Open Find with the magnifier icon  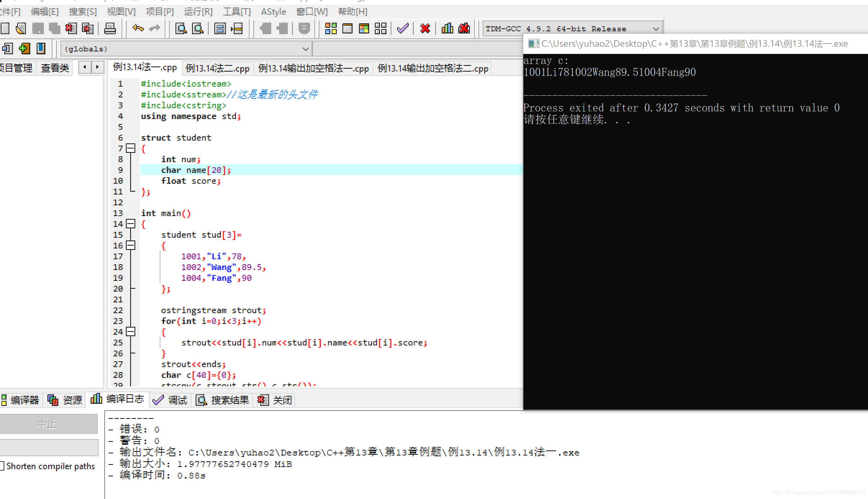coord(181,28)
